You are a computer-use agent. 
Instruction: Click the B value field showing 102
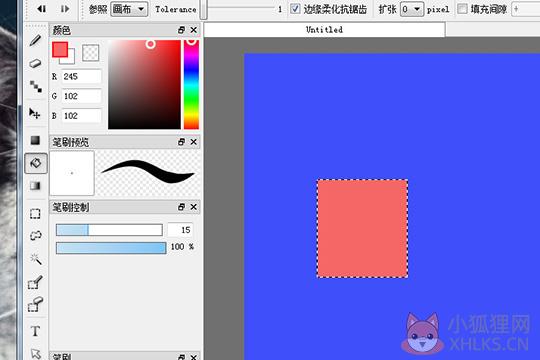(x=81, y=116)
